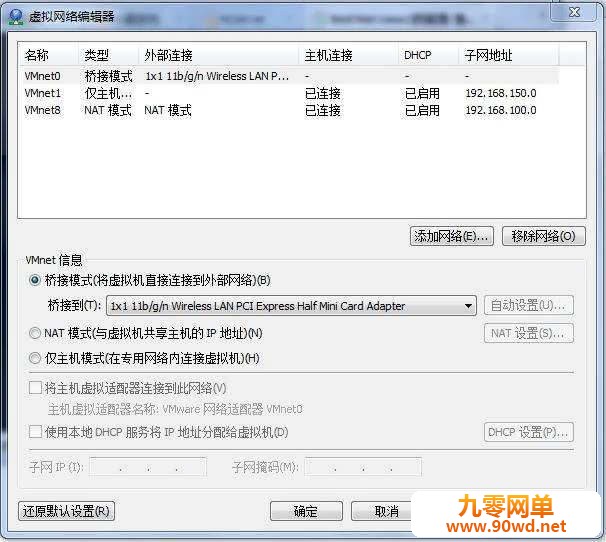Click subnet address 192.168.100.0
This screenshot has height=542, width=606.
coord(501,110)
